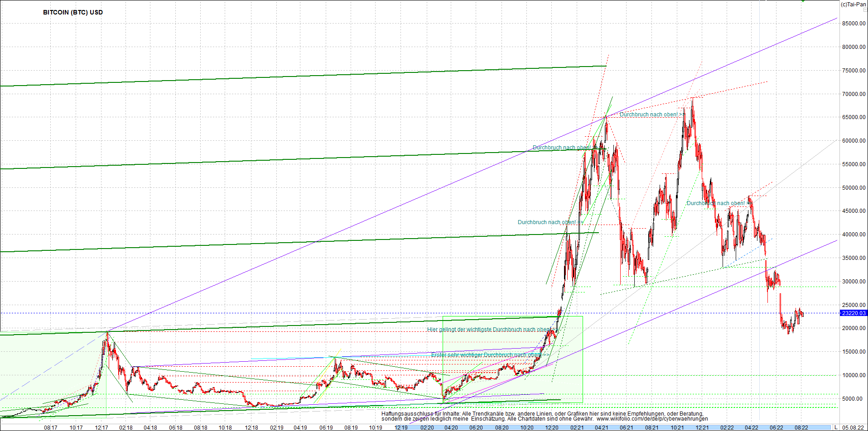Click the 65000.00 price axis label
This screenshot has width=868, height=431.
(854, 117)
